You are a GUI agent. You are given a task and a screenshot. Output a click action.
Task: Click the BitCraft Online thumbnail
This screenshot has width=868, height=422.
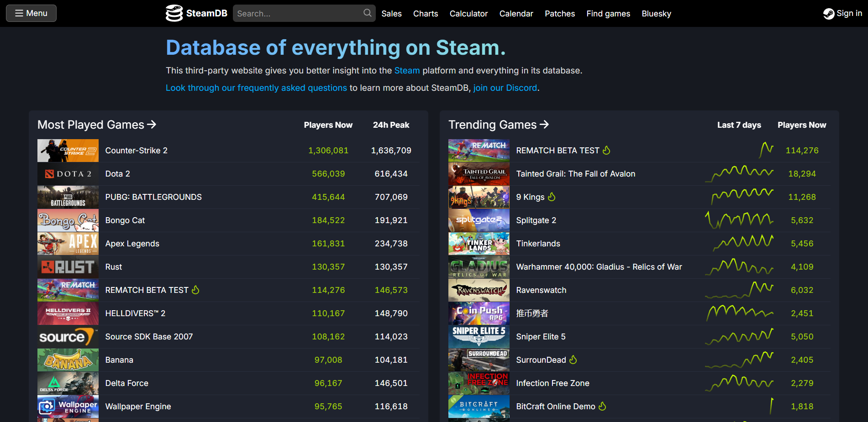click(x=479, y=406)
